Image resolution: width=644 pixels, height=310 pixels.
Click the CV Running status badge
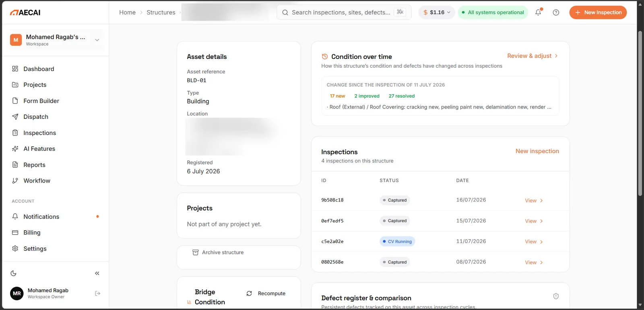(397, 241)
